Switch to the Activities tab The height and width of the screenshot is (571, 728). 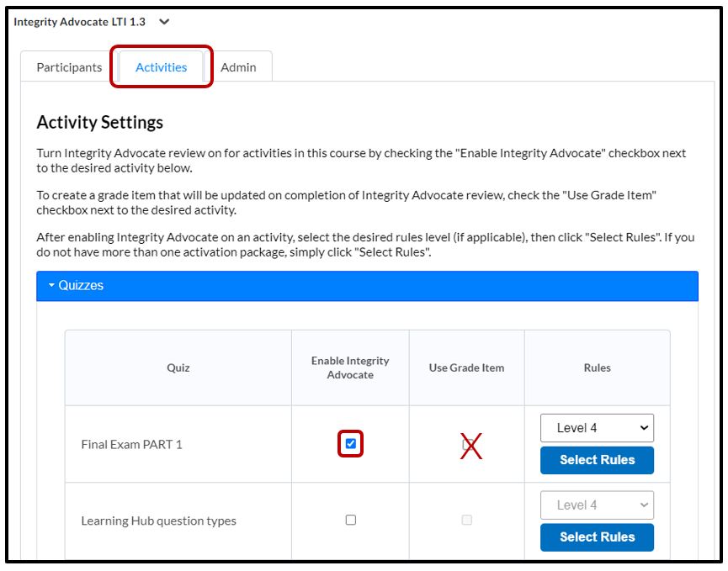pos(161,67)
